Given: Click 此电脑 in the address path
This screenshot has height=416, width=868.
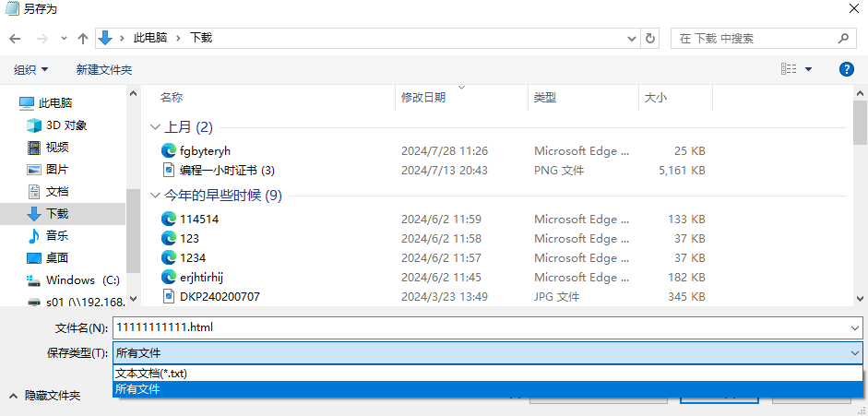Looking at the screenshot, I should pyautogui.click(x=150, y=38).
